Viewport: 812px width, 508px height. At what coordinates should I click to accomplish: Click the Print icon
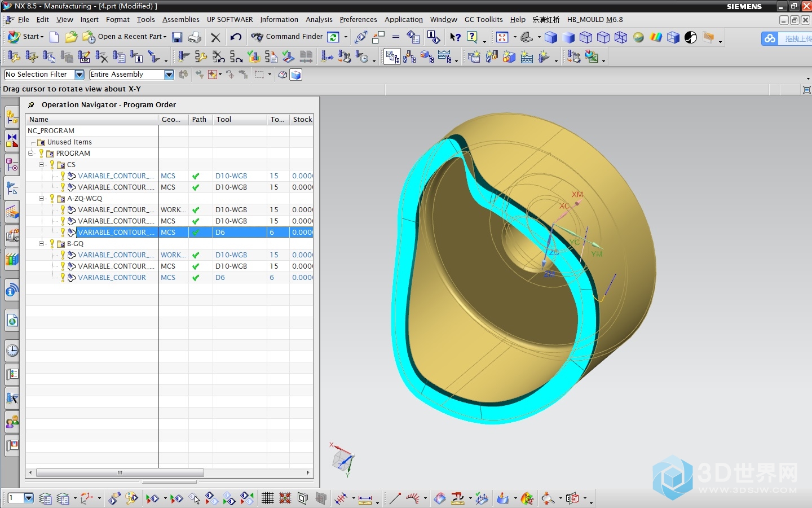pyautogui.click(x=195, y=37)
